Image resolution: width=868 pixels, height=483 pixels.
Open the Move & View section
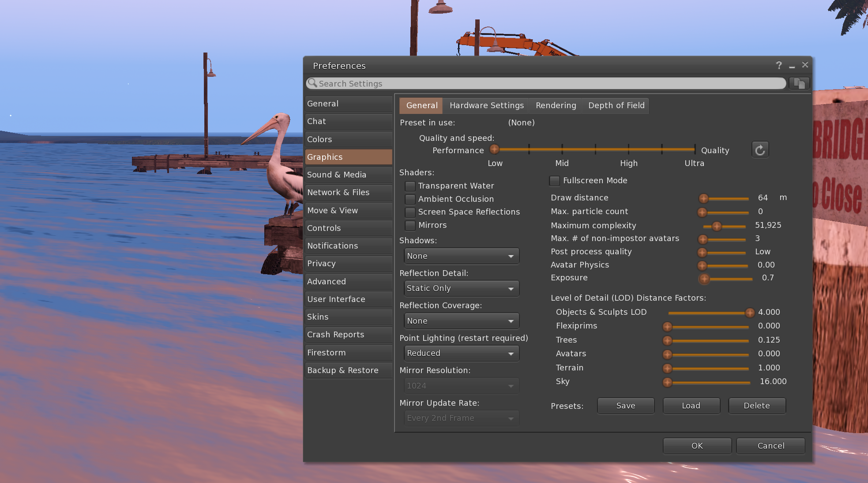click(348, 211)
